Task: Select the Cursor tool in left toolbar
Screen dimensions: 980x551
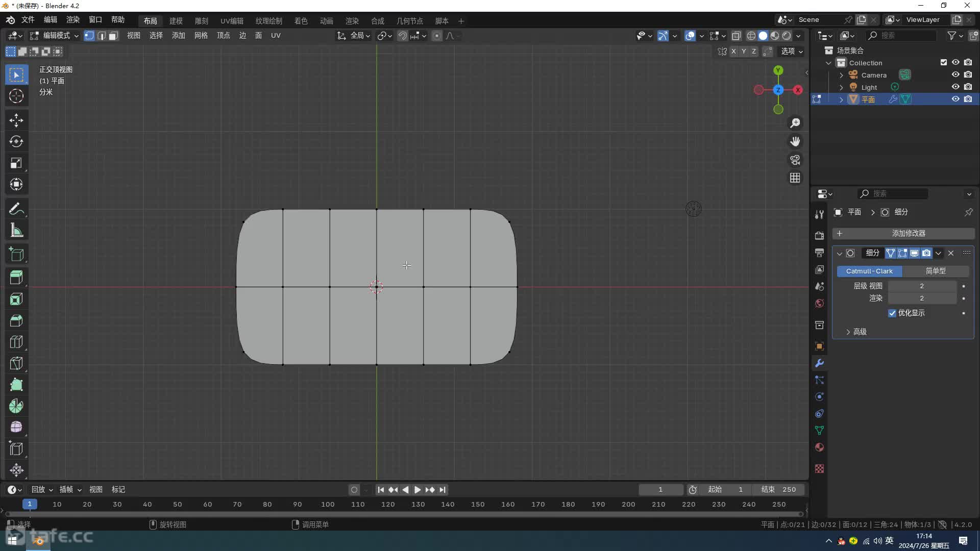Action: (16, 96)
